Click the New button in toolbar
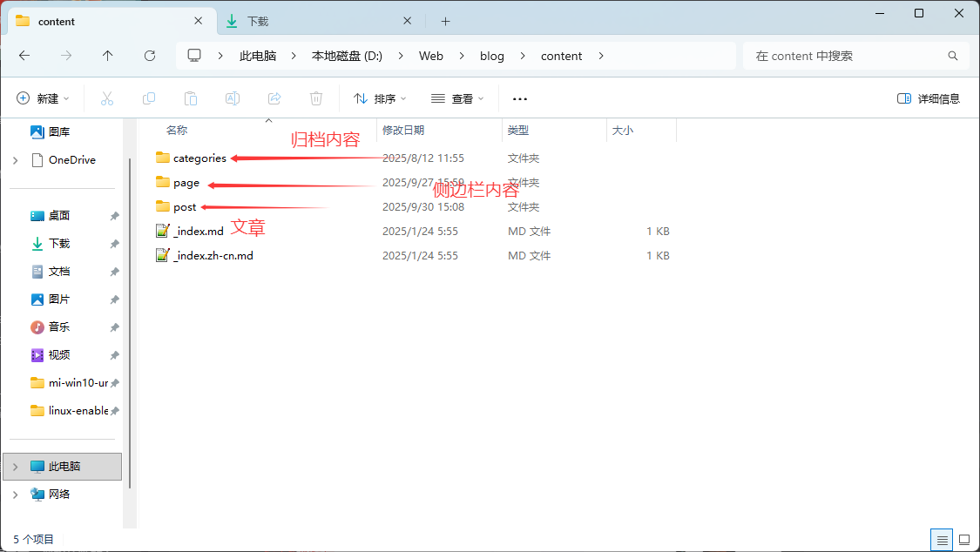980x552 pixels. click(43, 98)
